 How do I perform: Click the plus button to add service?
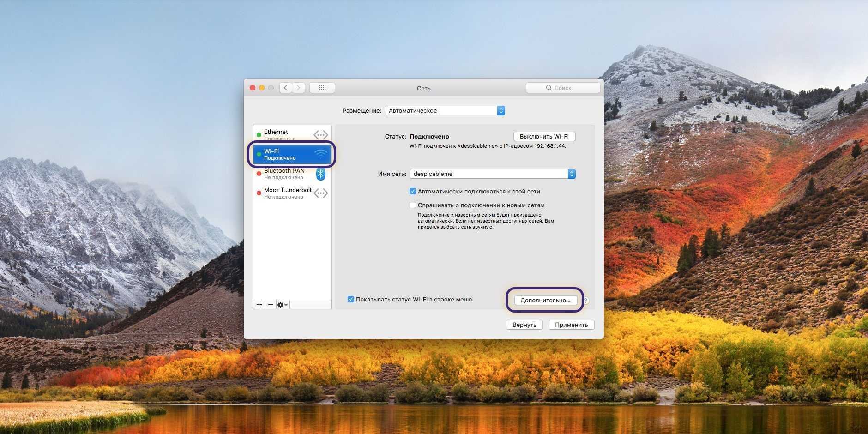(259, 304)
